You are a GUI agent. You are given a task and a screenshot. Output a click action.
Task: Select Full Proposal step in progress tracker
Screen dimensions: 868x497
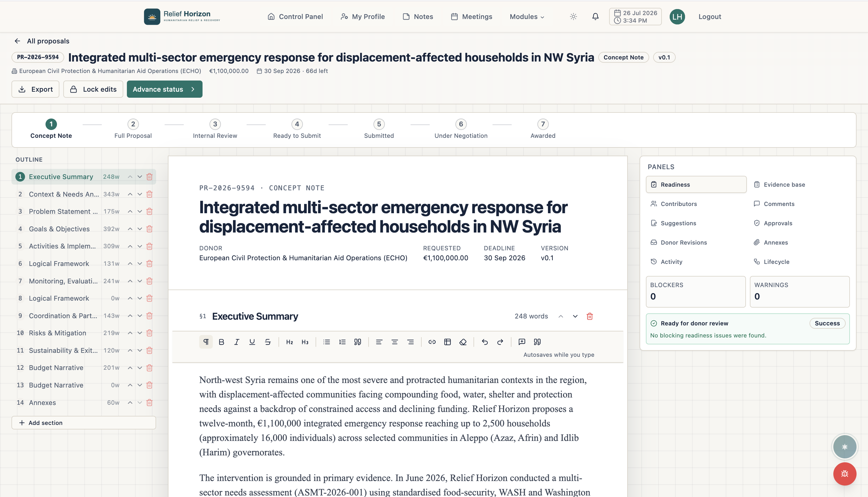(x=133, y=129)
